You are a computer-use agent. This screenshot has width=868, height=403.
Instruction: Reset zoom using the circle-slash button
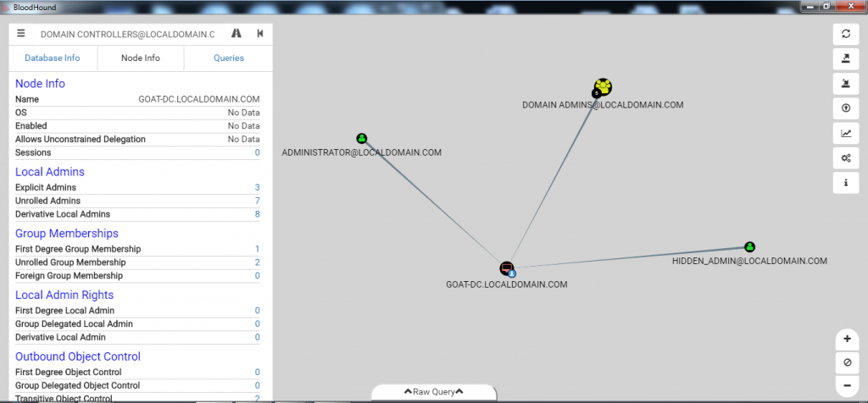[847, 362]
